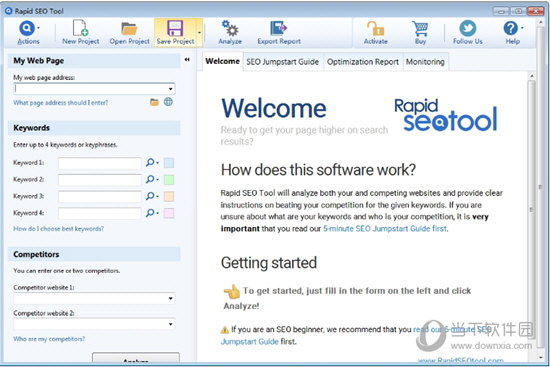Click the search icon beside Keyword 1
550x367 pixels.
(x=150, y=162)
